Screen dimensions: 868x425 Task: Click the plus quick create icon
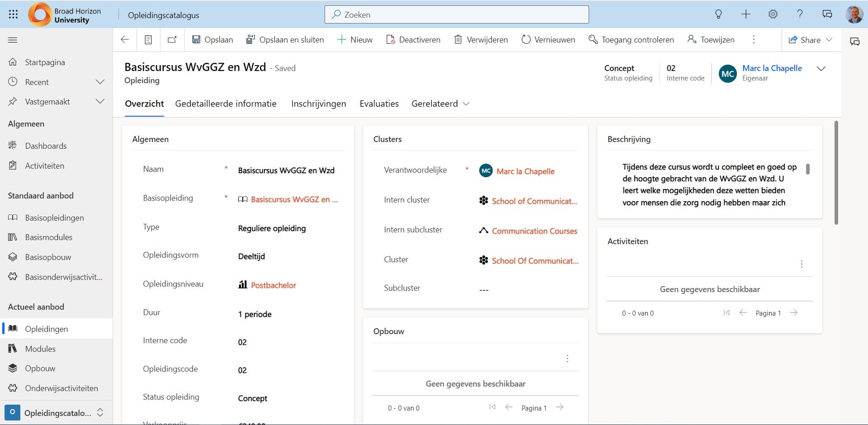[x=746, y=14]
